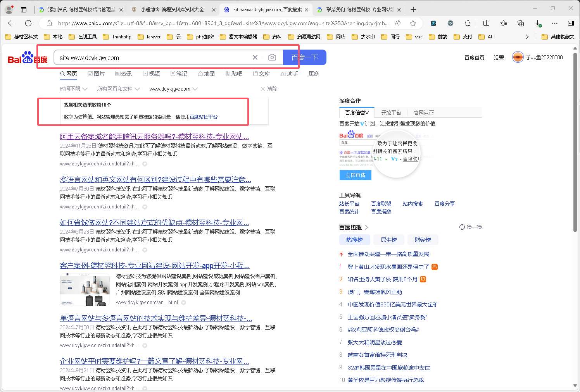Refresh the hot search list with 换一换
580x392 pixels.
[471, 227]
